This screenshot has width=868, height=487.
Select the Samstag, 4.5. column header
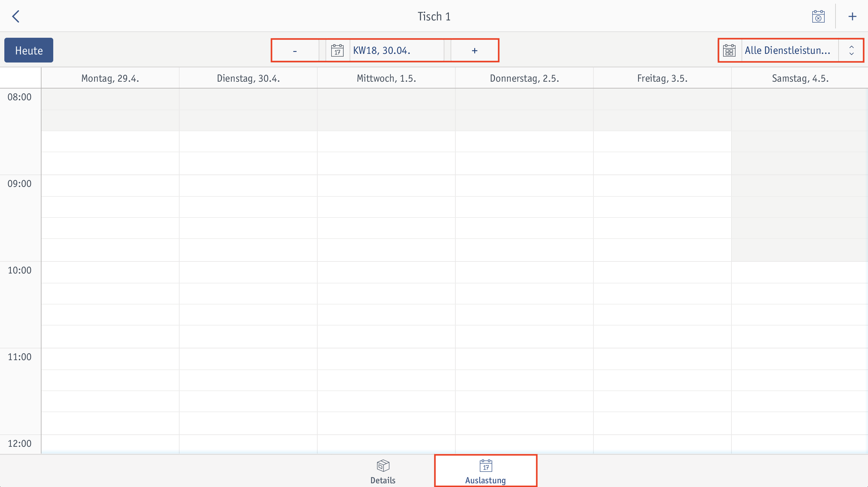800,78
